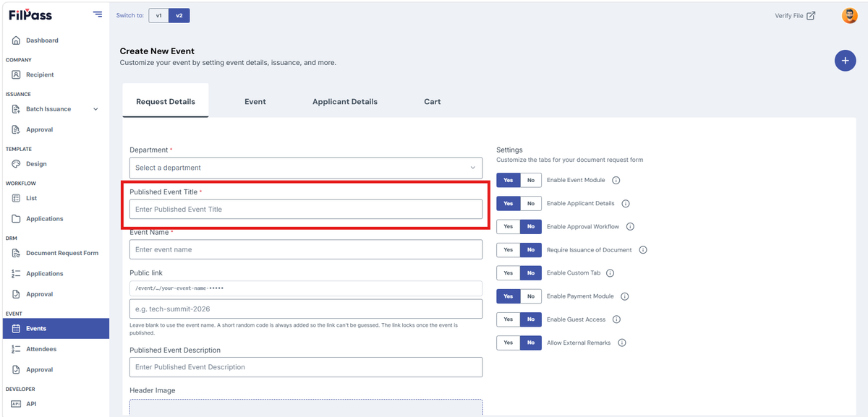Show info icon for Enable Event Module
Screen dimensions: 868x417
tap(616, 180)
